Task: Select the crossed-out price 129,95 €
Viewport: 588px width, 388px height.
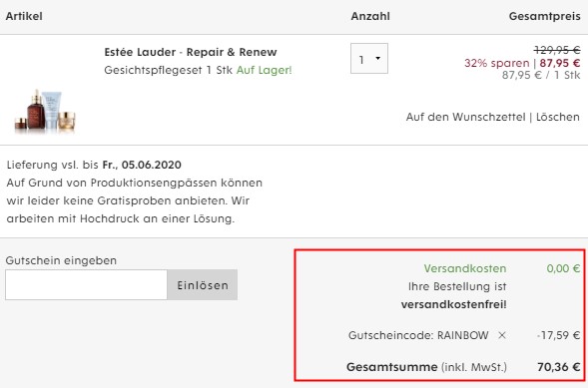Action: click(557, 50)
